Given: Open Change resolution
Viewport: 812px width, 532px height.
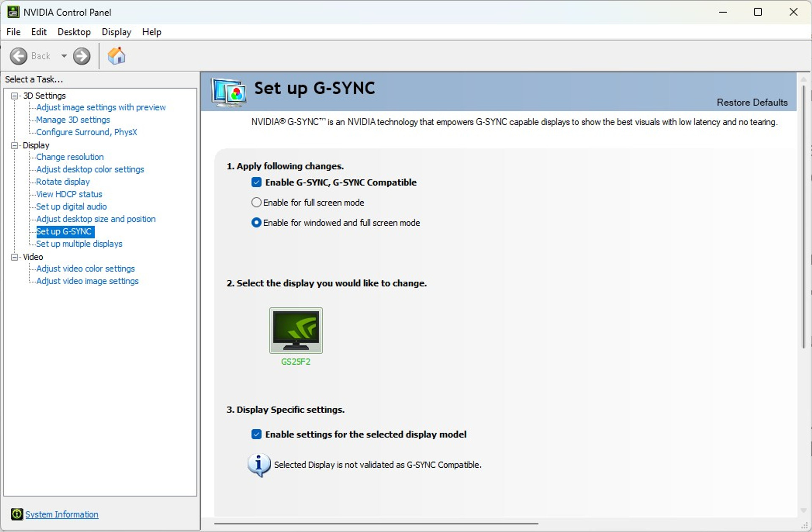Looking at the screenshot, I should pos(70,157).
